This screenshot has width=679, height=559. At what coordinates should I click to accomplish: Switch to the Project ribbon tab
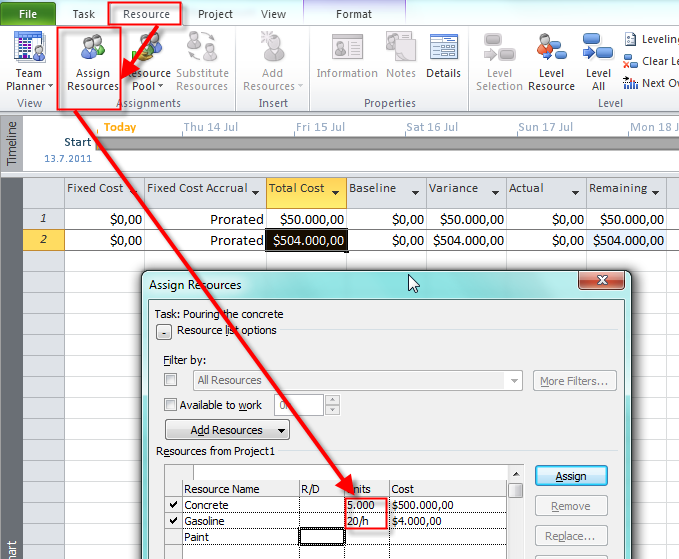point(215,14)
